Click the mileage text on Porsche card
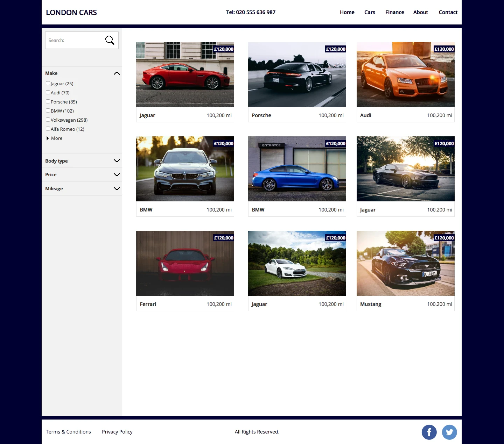The image size is (504, 444). [331, 115]
